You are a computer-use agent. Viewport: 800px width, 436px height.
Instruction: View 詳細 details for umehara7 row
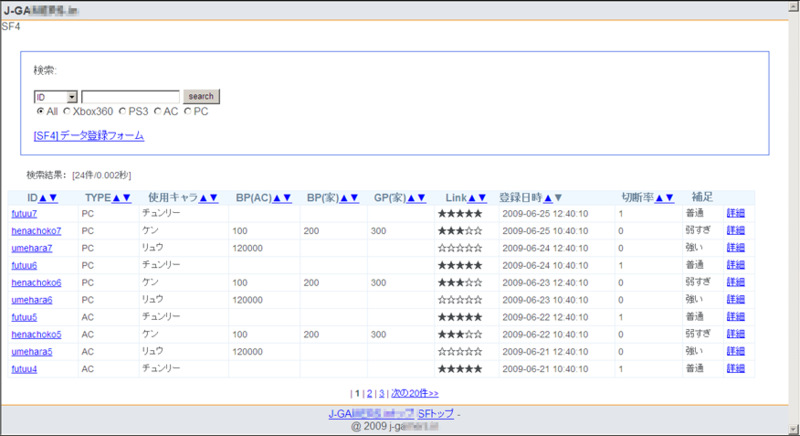[736, 248]
